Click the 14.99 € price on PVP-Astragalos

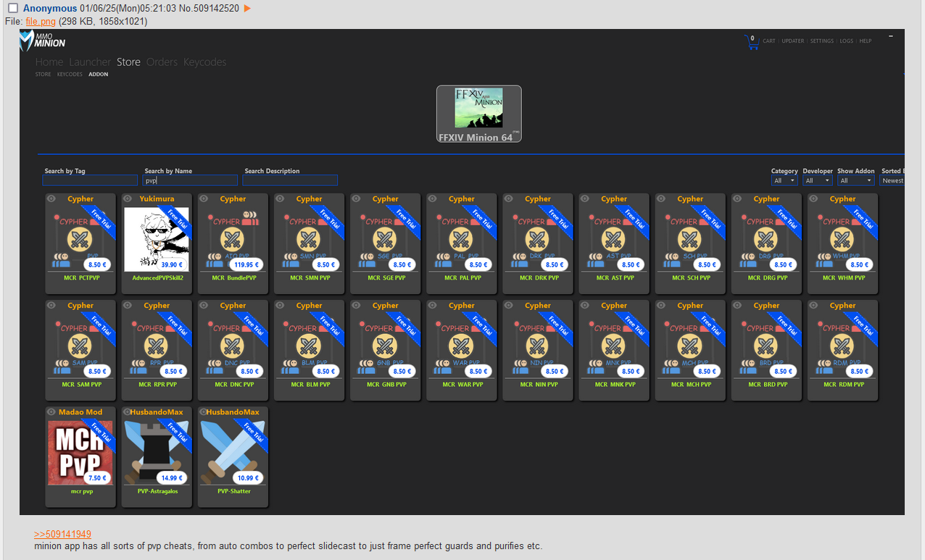172,477
